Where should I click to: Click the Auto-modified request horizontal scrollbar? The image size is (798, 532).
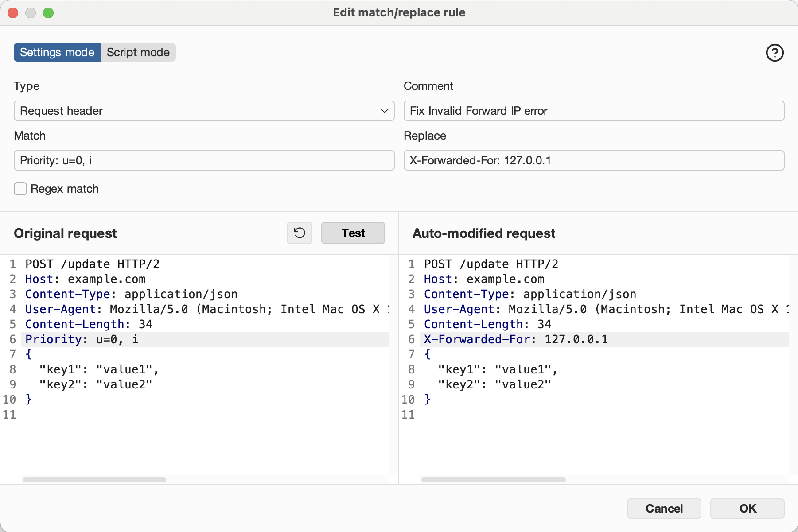tap(494, 480)
